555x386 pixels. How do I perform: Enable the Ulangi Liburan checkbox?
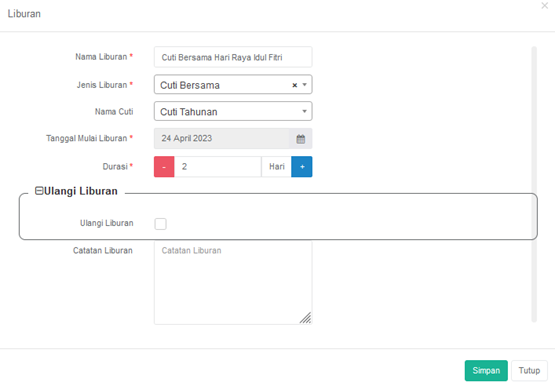160,224
